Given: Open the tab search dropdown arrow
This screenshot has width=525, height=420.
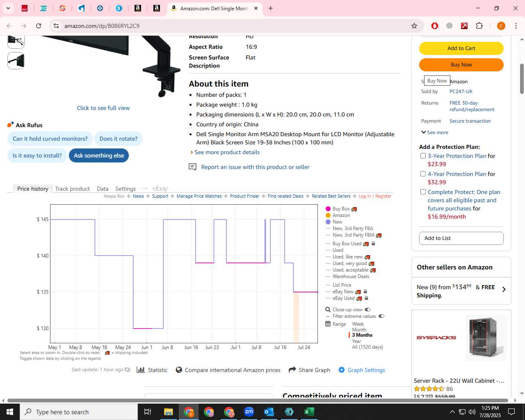Looking at the screenshot, I should (8, 8).
